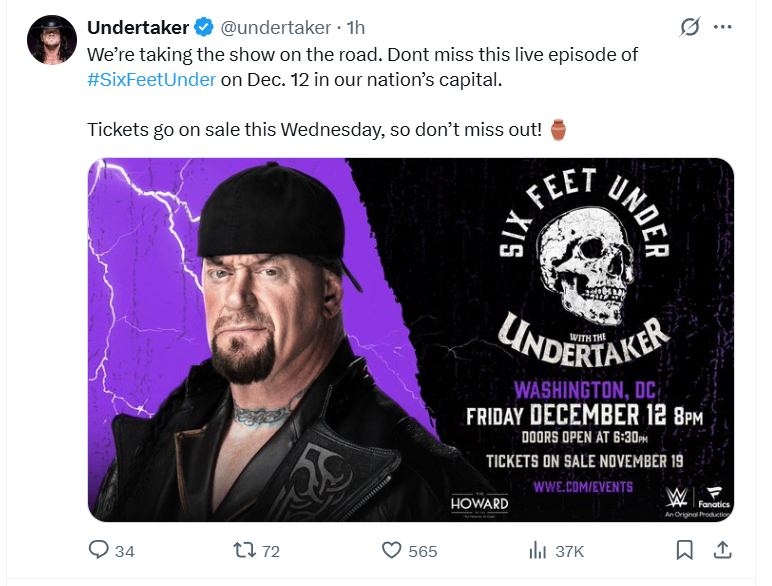The height and width of the screenshot is (586, 772).
Task: Follow the #SixFeetUnder hashtag link
Action: tap(152, 79)
